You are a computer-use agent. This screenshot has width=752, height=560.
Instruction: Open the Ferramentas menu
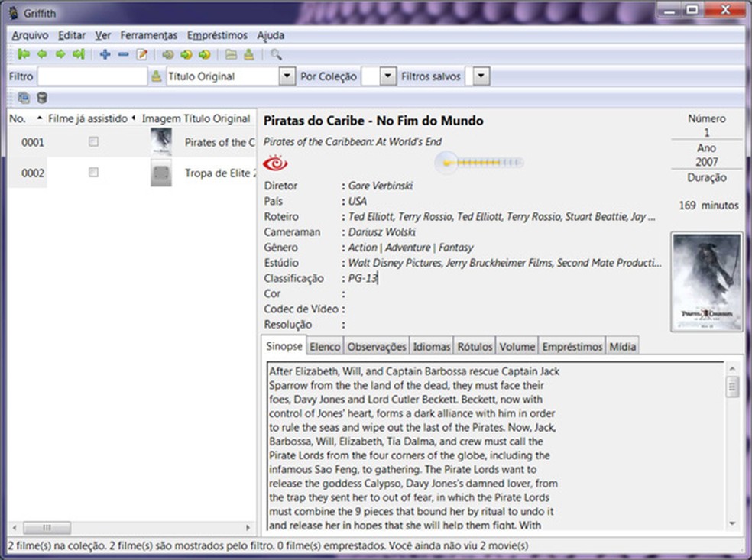(149, 35)
